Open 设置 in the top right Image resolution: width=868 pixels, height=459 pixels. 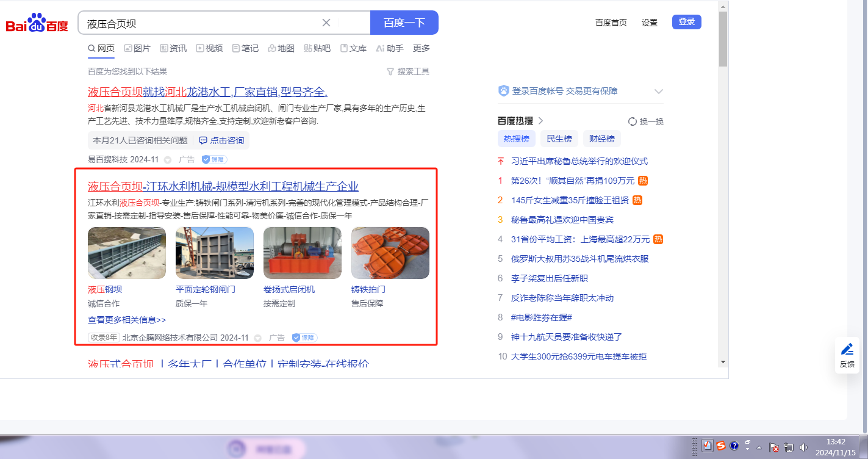650,23
